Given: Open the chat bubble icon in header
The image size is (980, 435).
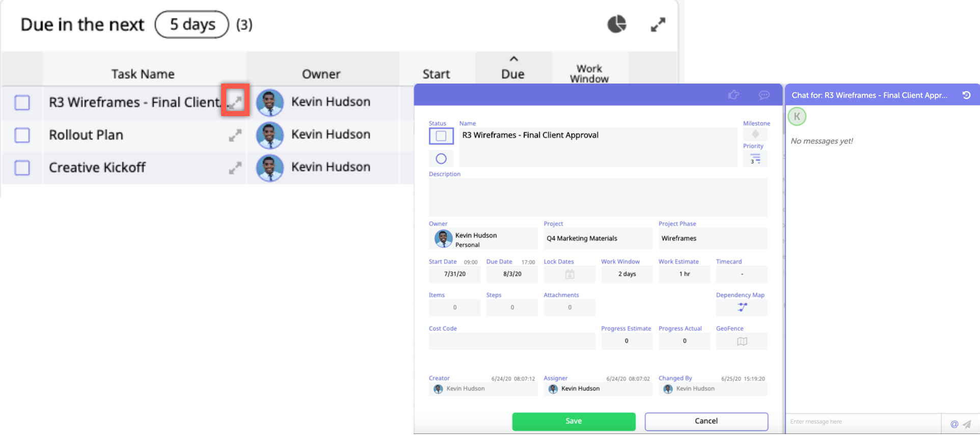Looking at the screenshot, I should pos(764,95).
